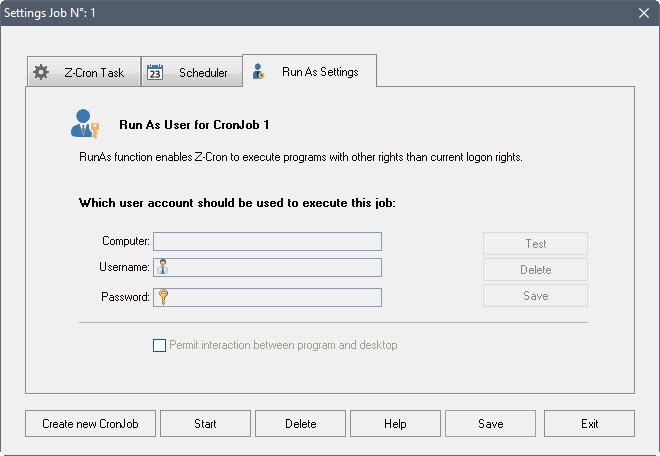Click the 'Which user account should be used' text
660x456 pixels.
pos(237,203)
